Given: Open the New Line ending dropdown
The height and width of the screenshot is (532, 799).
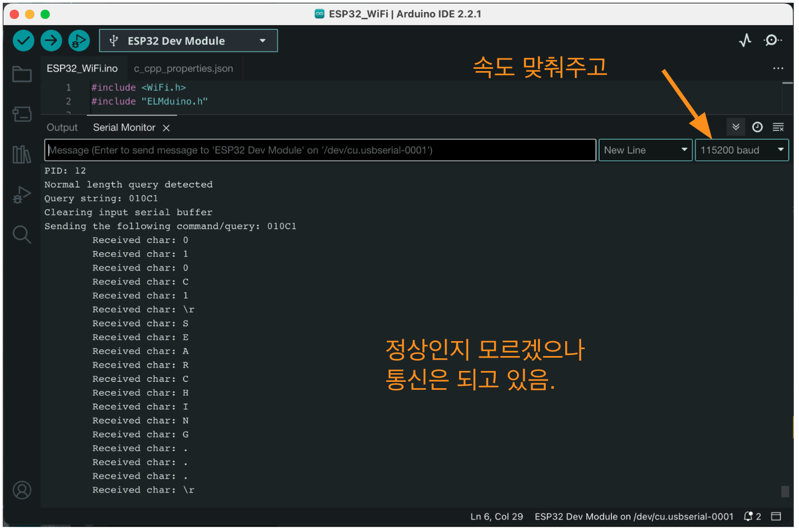Looking at the screenshot, I should click(645, 150).
